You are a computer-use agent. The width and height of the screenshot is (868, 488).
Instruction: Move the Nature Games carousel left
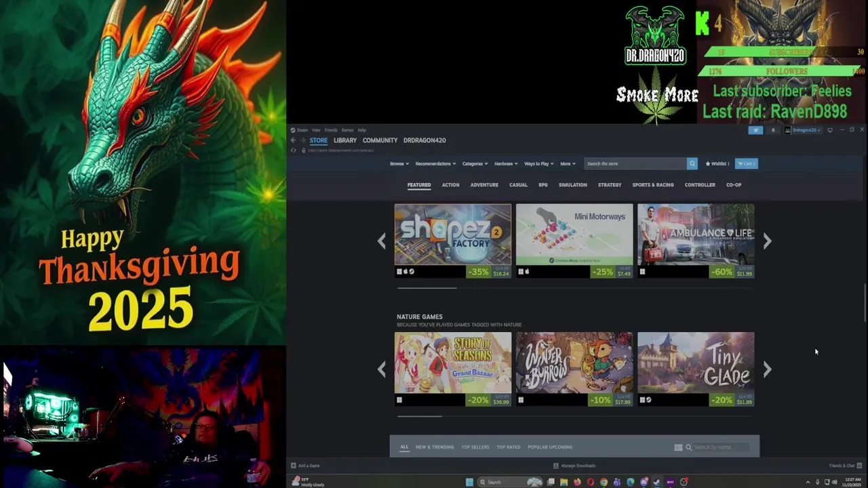[x=382, y=369]
